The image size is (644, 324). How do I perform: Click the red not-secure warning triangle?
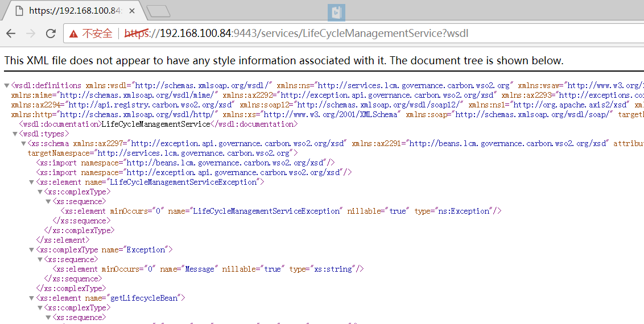pos(73,34)
